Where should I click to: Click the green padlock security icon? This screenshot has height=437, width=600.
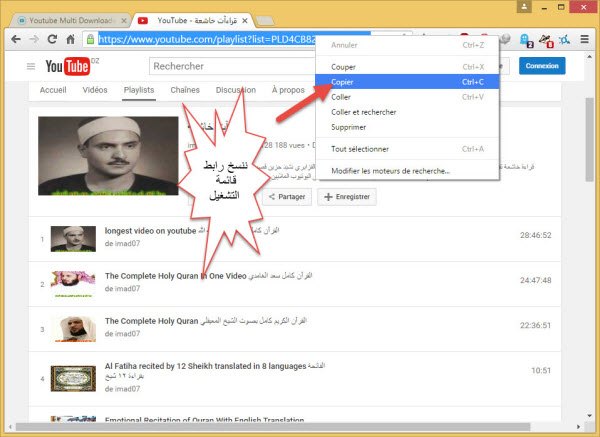90,39
